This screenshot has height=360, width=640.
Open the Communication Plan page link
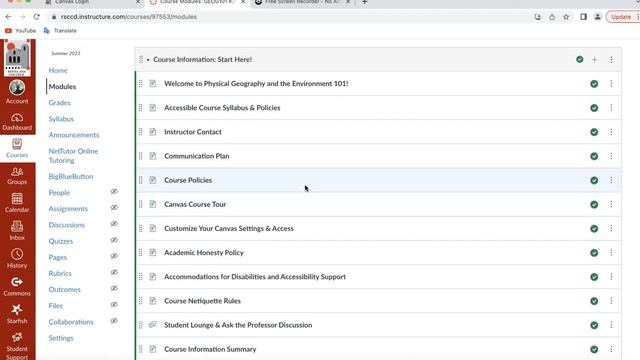pos(197,156)
